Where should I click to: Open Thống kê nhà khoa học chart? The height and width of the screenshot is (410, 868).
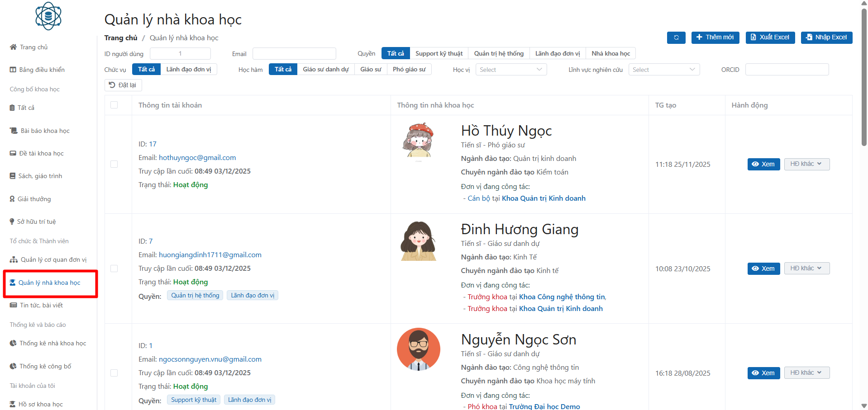click(x=52, y=343)
